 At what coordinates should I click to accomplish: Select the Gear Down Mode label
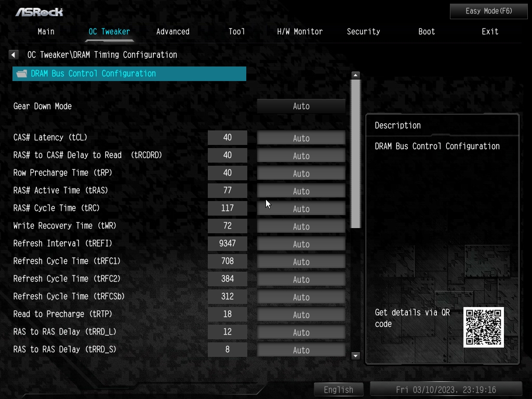point(43,106)
